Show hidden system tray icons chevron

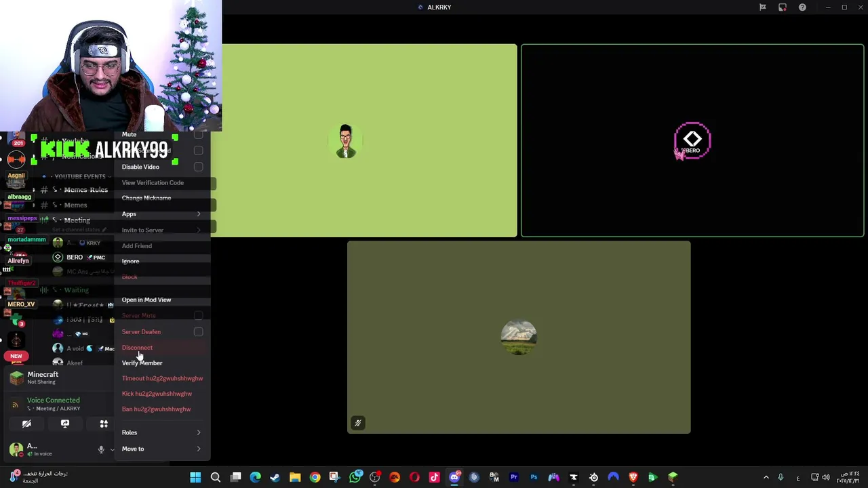pyautogui.click(x=766, y=477)
